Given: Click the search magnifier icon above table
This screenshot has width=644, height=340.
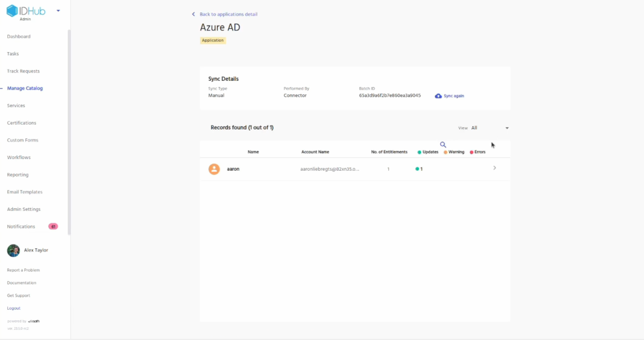Looking at the screenshot, I should point(443,144).
